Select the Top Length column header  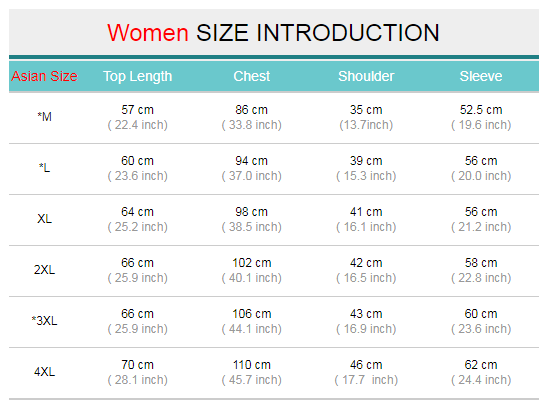click(x=137, y=76)
